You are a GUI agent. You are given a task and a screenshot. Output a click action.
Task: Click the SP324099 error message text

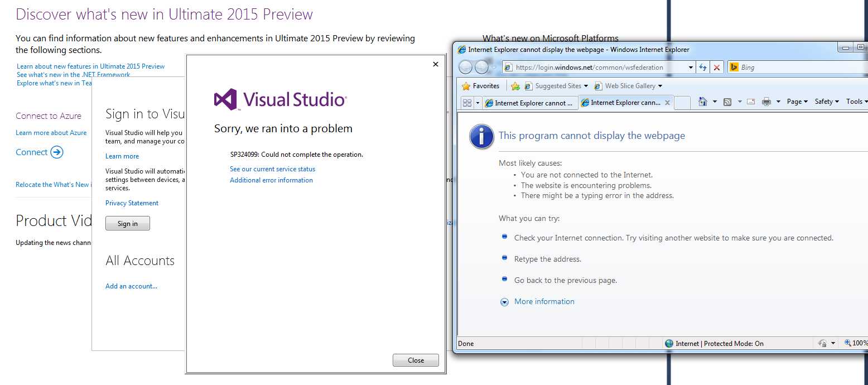coord(297,155)
